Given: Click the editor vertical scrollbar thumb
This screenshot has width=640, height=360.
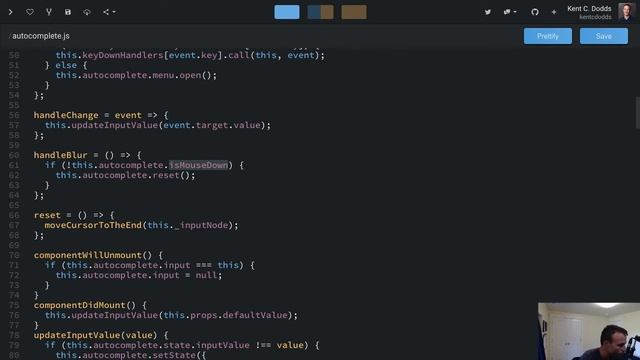Looking at the screenshot, I should click(x=638, y=113).
